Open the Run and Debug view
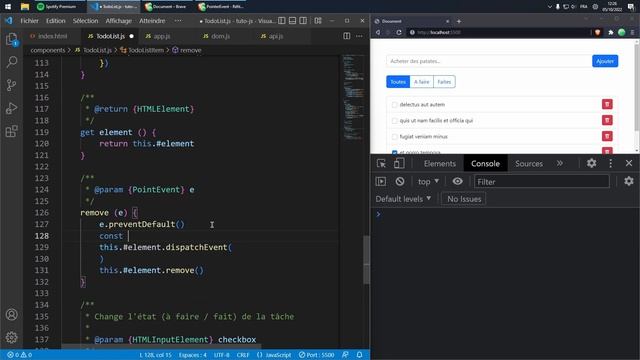 [11, 108]
